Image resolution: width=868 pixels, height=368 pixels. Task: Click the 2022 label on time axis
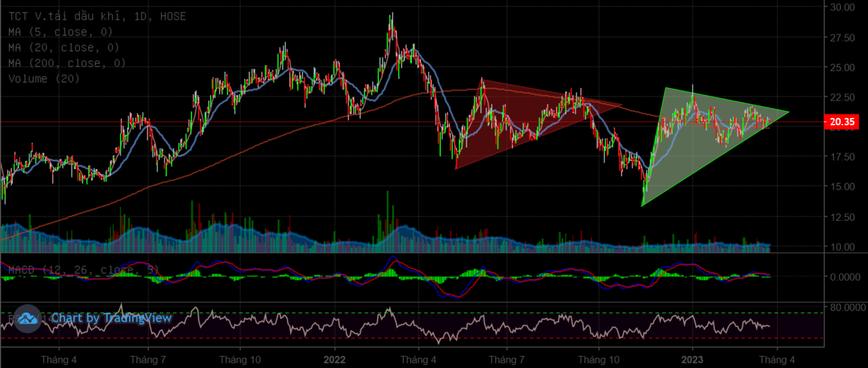point(334,360)
